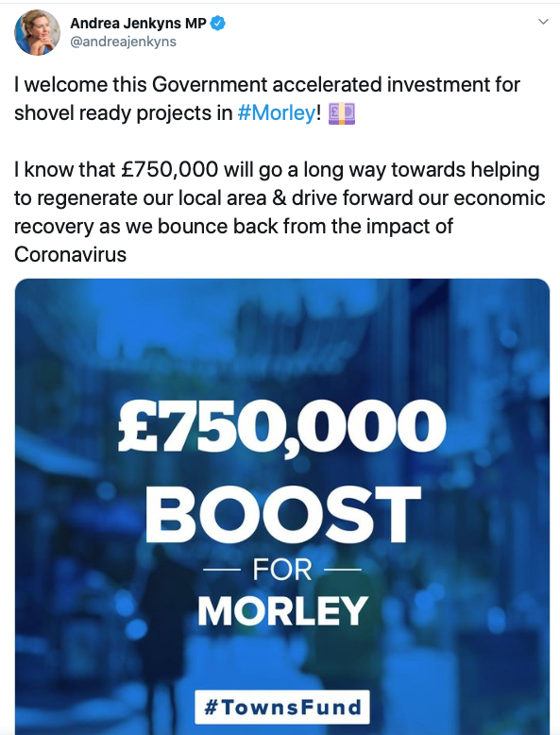The width and height of the screenshot is (560, 735).
Task: Click the pound banknote emoji
Action: click(341, 114)
